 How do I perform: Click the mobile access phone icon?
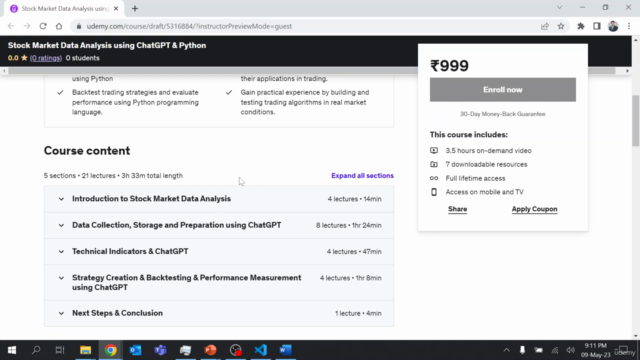tap(434, 192)
